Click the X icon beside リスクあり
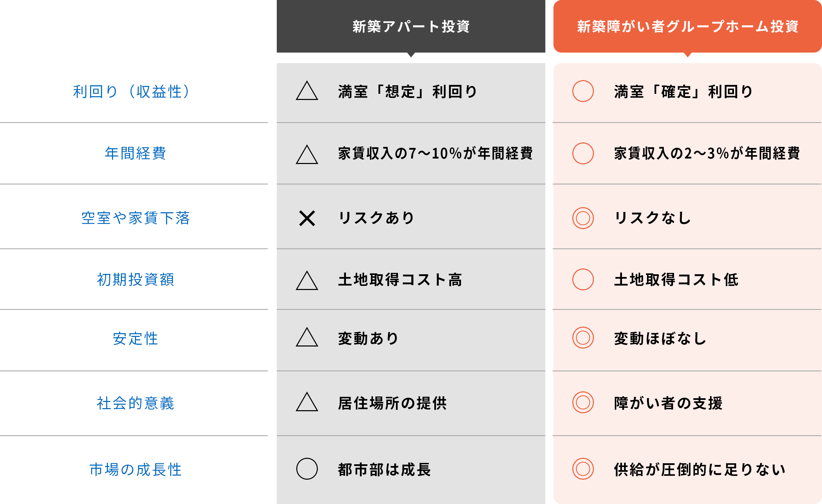This screenshot has width=822, height=504. [x=307, y=218]
